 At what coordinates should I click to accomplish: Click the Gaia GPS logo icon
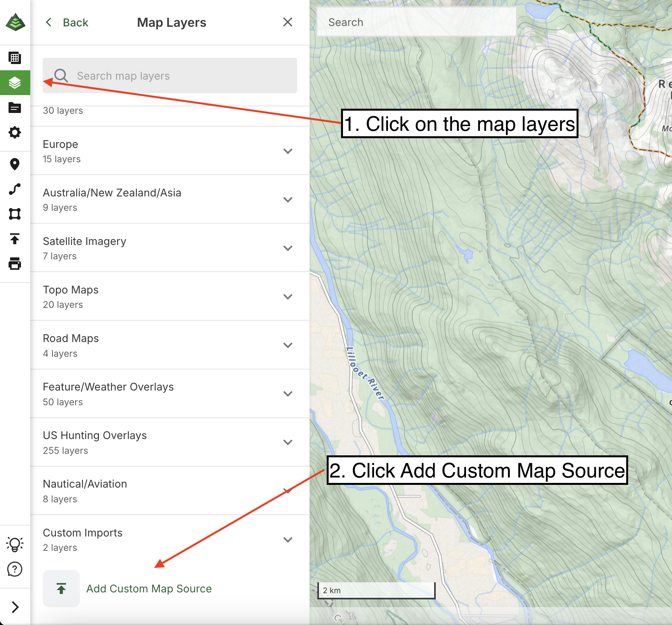point(15,23)
